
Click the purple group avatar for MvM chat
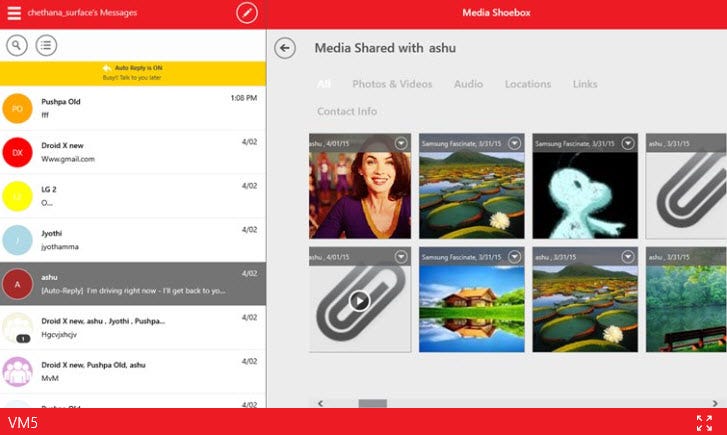point(17,371)
